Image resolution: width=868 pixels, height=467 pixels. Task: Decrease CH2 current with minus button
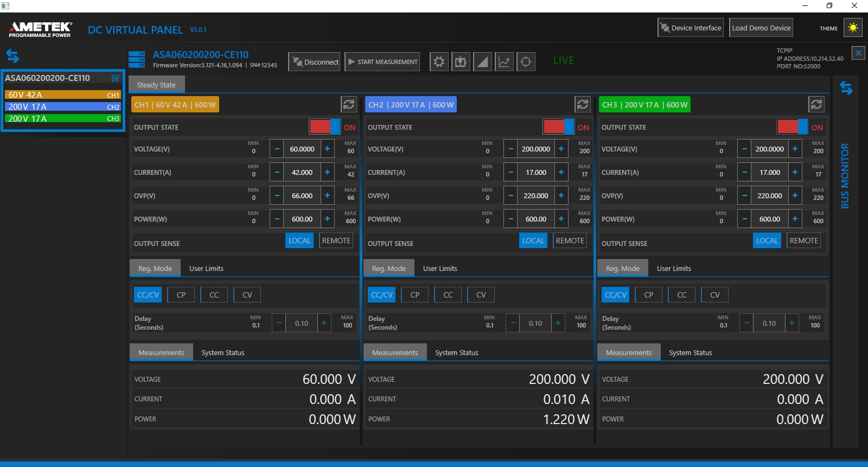511,172
